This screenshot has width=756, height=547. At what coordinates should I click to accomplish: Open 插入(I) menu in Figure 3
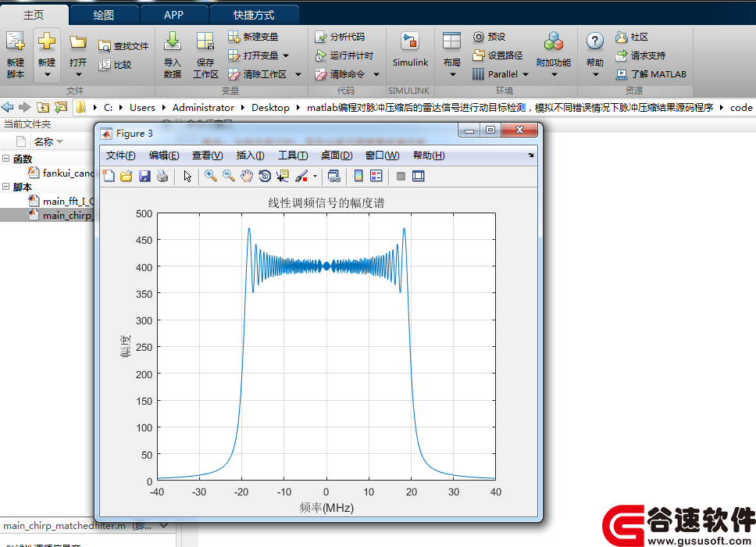point(250,156)
